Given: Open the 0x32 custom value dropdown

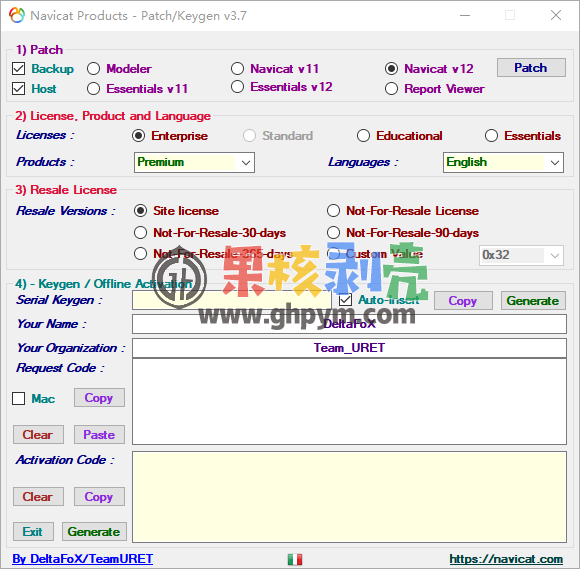Looking at the screenshot, I should point(522,255).
